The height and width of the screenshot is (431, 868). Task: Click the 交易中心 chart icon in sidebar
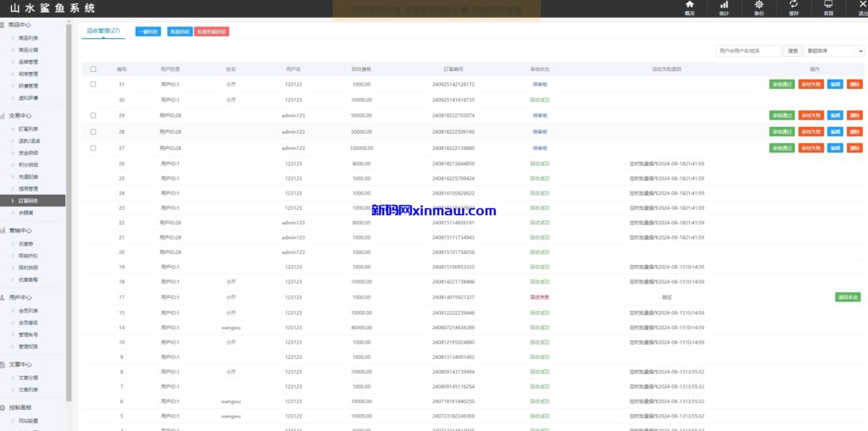click(x=3, y=115)
